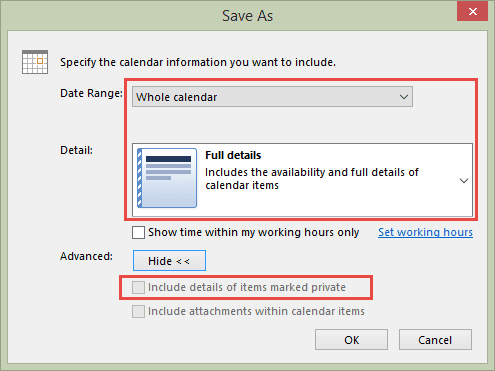Tick Show time within my working hours only
Viewport: 495px width, 371px height.
[x=138, y=232]
